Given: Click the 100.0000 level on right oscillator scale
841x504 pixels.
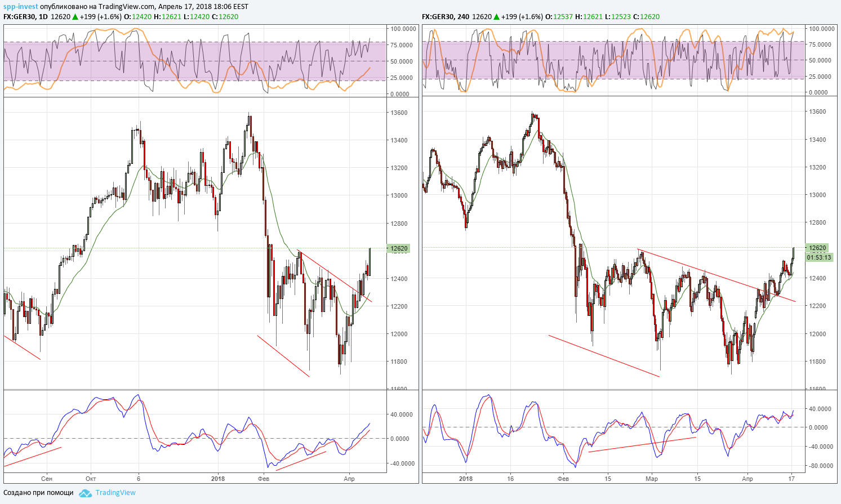Looking at the screenshot, I should pyautogui.click(x=822, y=28).
